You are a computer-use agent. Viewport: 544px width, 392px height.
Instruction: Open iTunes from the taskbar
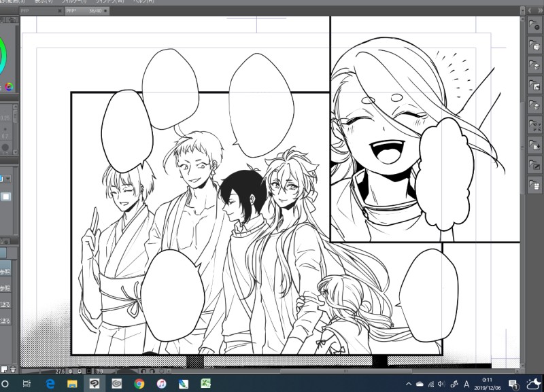point(161,383)
